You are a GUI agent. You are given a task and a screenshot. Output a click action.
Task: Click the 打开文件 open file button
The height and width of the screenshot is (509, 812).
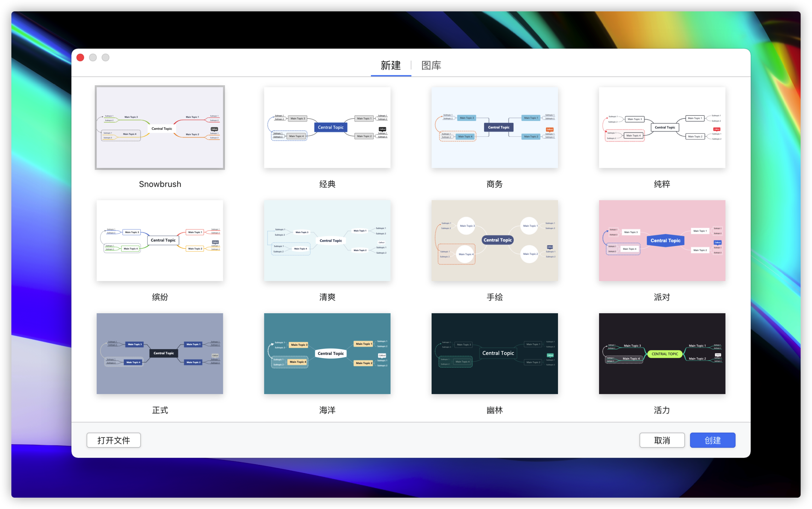[x=114, y=440]
